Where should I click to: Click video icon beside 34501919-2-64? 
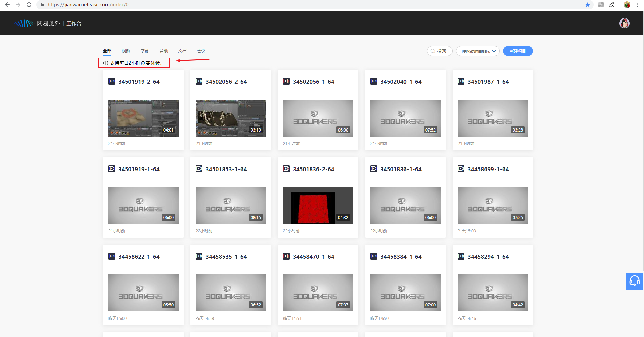(x=112, y=81)
